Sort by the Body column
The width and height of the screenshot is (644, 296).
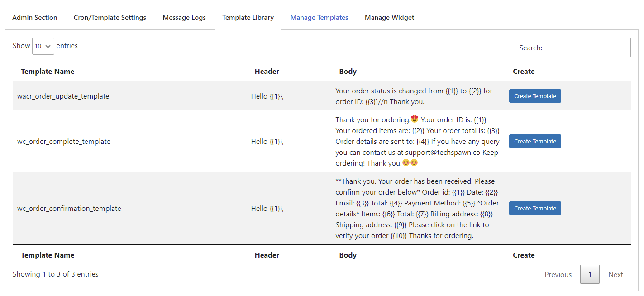coord(348,71)
